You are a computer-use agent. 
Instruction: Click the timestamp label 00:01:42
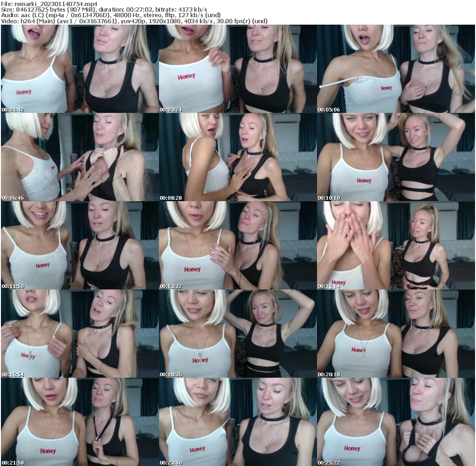point(13,110)
